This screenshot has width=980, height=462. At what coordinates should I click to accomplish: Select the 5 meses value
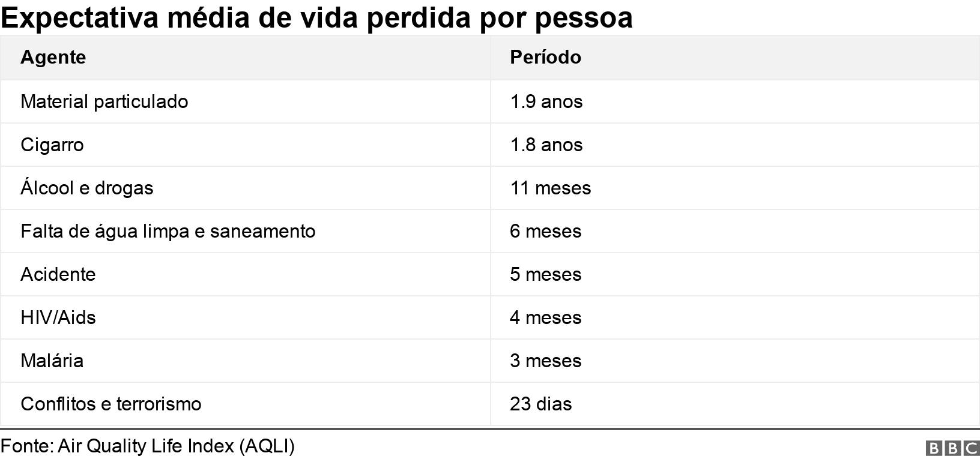[x=545, y=274]
